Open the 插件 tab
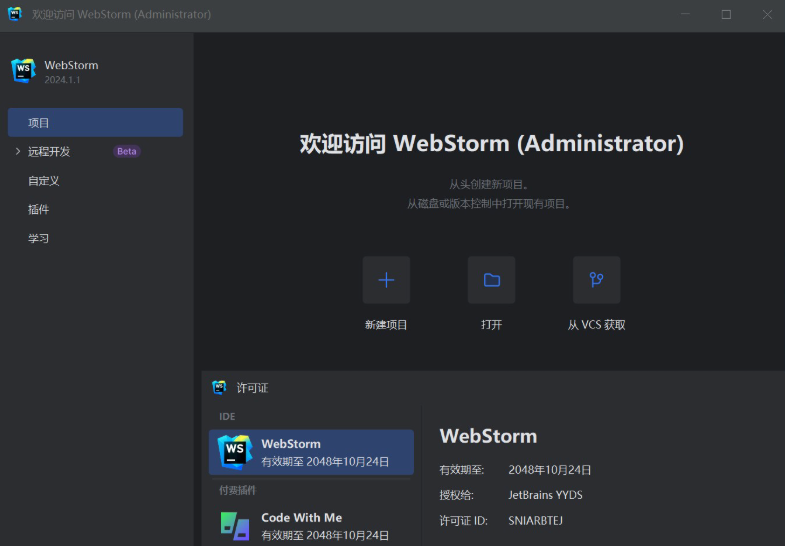Screen dimensions: 785x546 pos(39,209)
